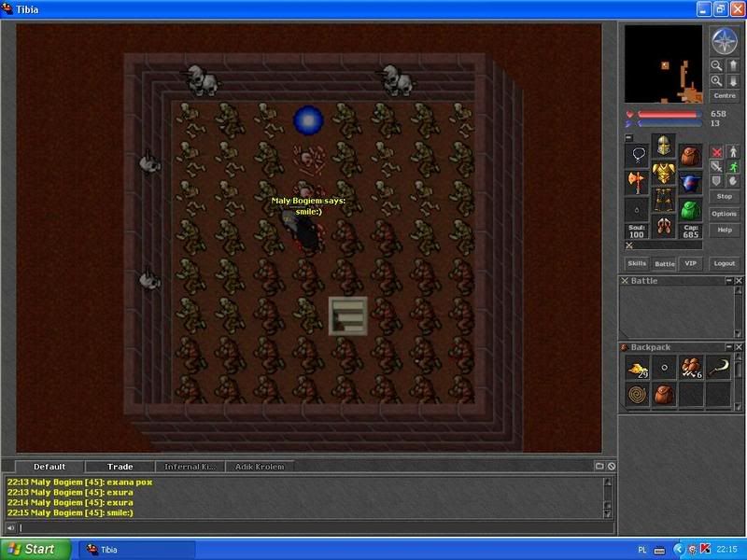Collapse the inventory with minus button
This screenshot has width=747, height=560.
pos(628,137)
